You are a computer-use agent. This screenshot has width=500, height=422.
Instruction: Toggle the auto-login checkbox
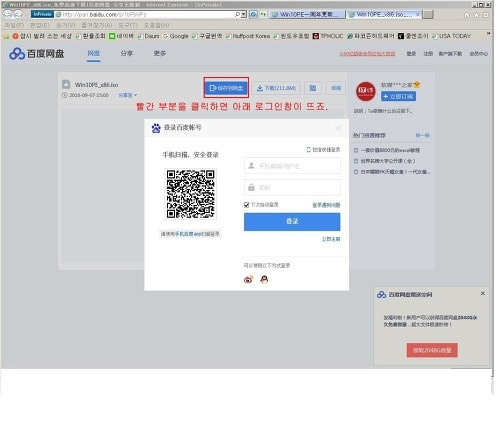tap(246, 205)
